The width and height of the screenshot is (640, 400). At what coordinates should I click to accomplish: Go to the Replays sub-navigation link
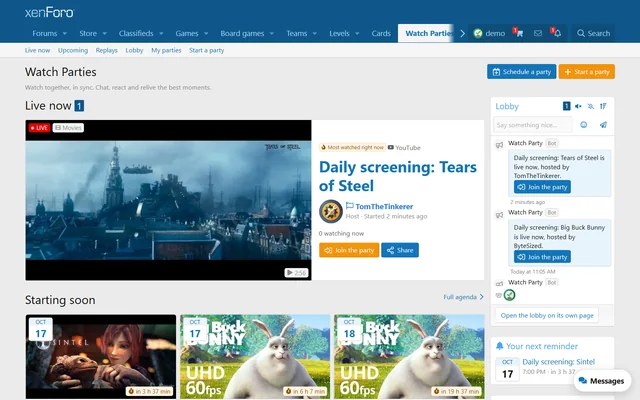[x=107, y=50]
